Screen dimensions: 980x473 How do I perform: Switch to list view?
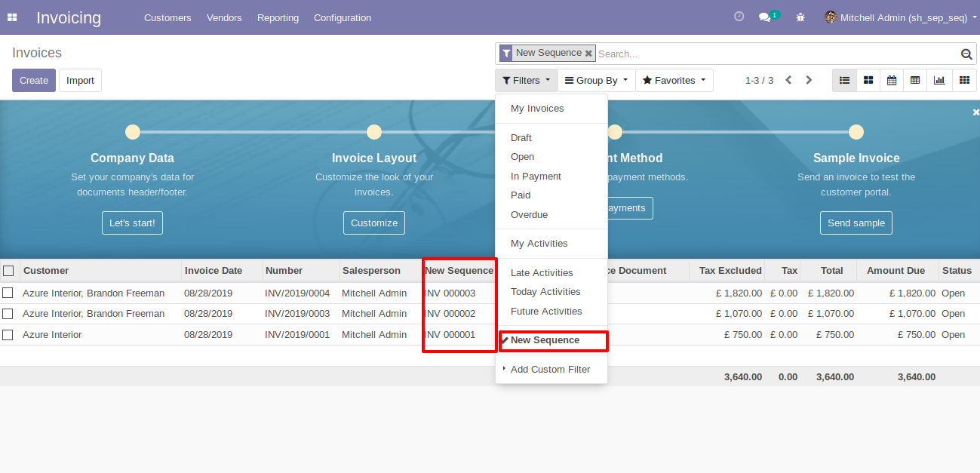[x=844, y=80]
